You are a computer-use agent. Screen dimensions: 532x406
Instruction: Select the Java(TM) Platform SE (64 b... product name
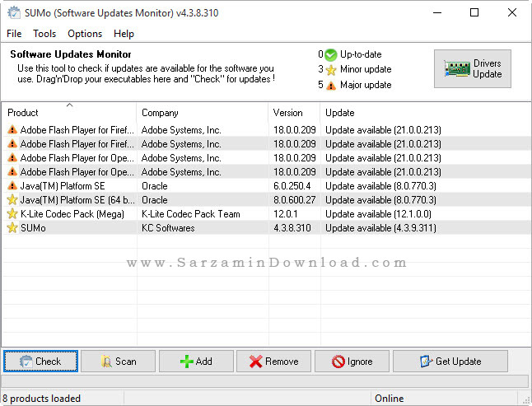point(77,200)
